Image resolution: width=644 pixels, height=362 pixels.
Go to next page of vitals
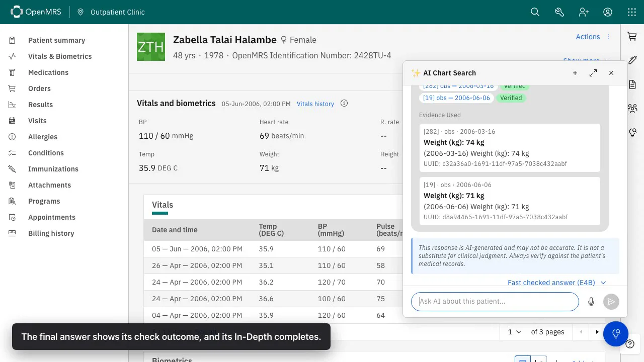[x=597, y=332]
